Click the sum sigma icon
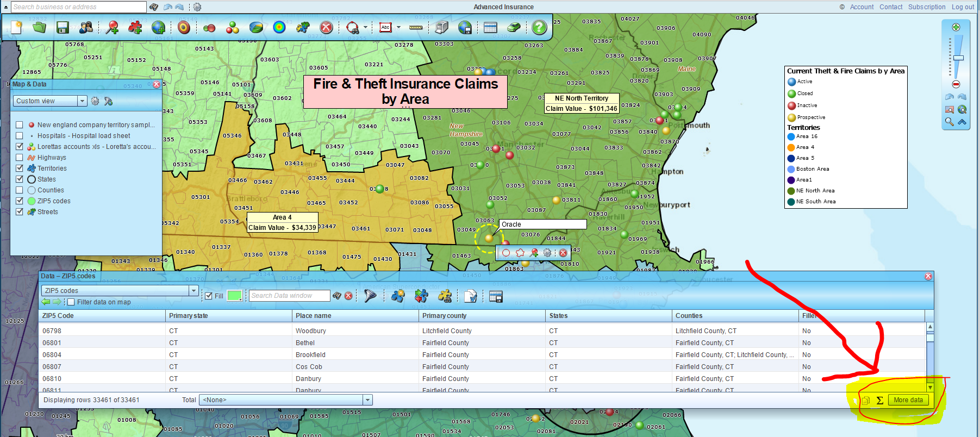The width and height of the screenshot is (980, 437). [880, 400]
